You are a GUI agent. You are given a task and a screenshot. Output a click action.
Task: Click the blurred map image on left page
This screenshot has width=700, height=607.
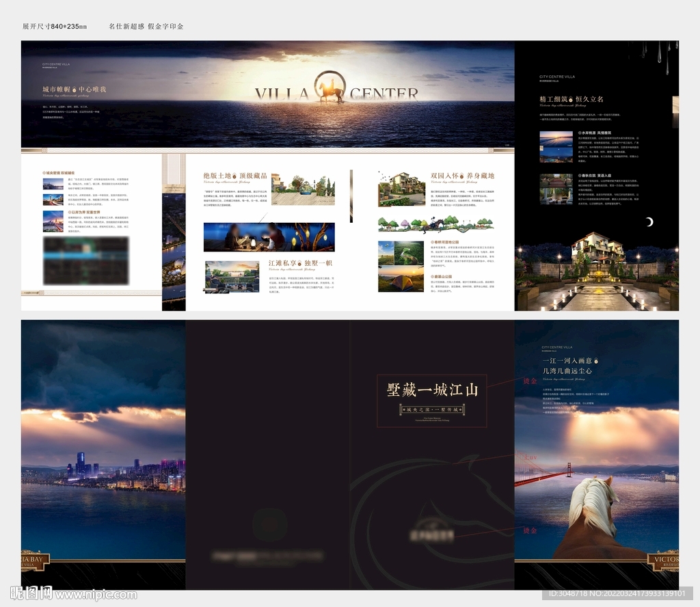coord(86,260)
